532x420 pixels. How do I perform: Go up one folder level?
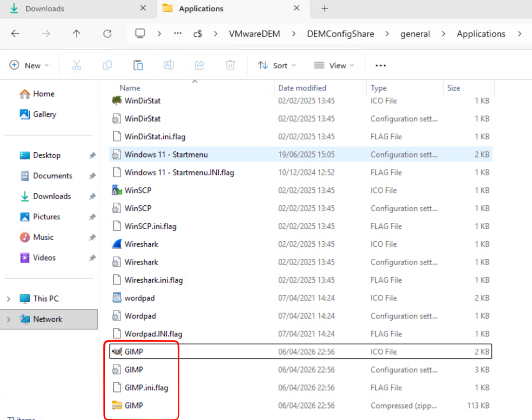[76, 34]
